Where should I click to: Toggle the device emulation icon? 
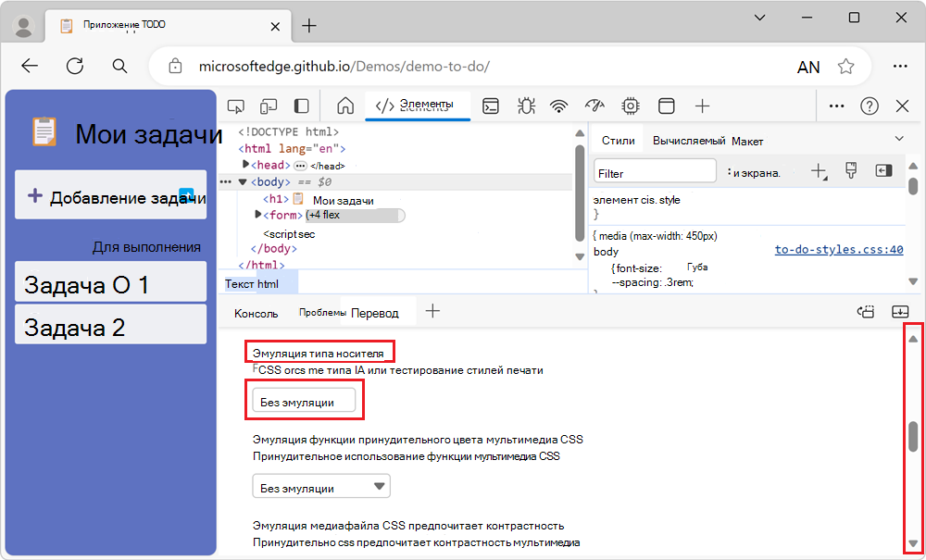(269, 106)
